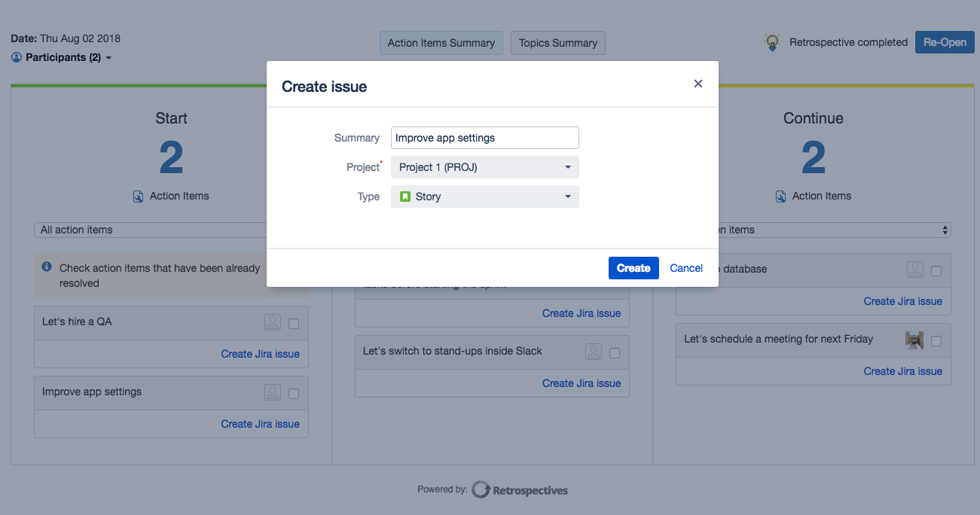Check the "Improve app settings" checkbox

[x=294, y=394]
